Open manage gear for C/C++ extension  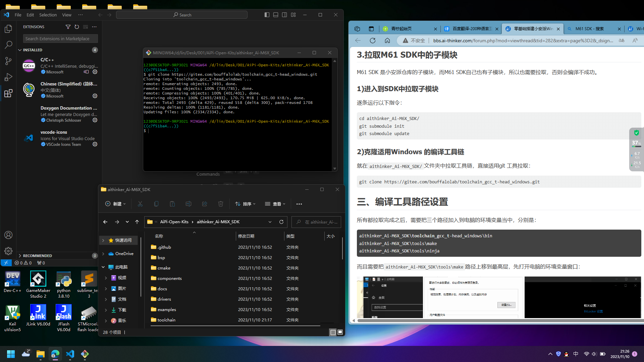point(95,72)
